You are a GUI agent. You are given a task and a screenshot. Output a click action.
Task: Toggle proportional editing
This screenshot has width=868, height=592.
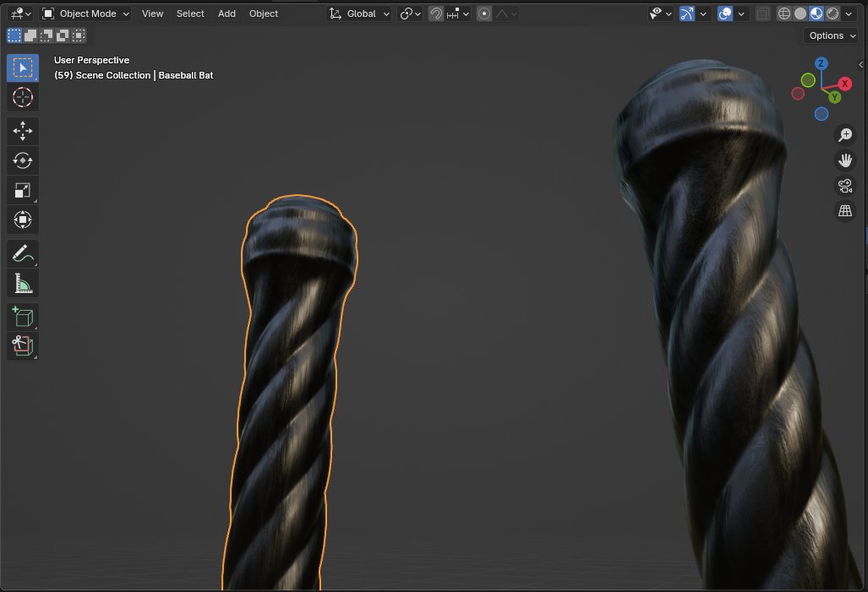click(482, 13)
